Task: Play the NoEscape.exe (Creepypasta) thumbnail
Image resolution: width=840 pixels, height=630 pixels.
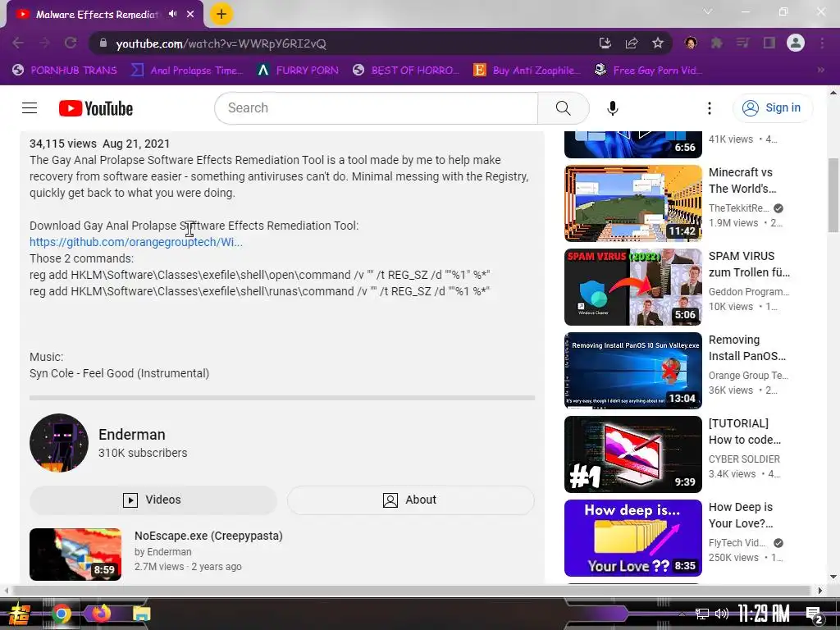Action: [x=75, y=555]
